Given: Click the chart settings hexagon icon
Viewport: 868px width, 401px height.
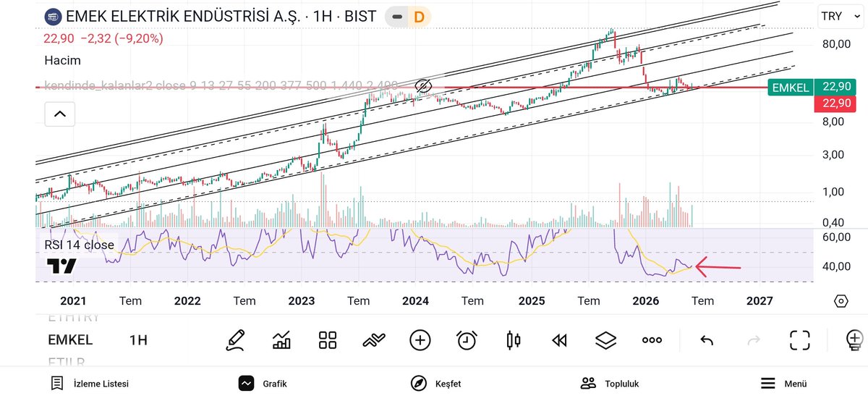Looking at the screenshot, I should pos(841,301).
